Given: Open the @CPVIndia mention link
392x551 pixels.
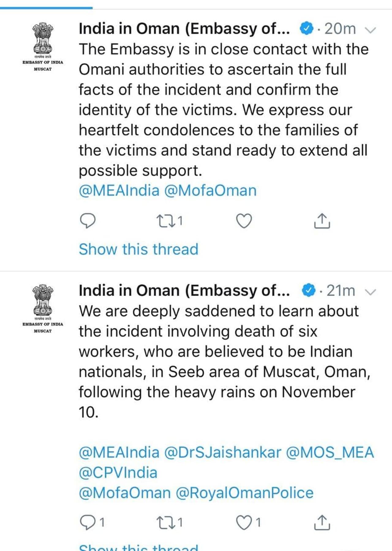Looking at the screenshot, I should [118, 473].
